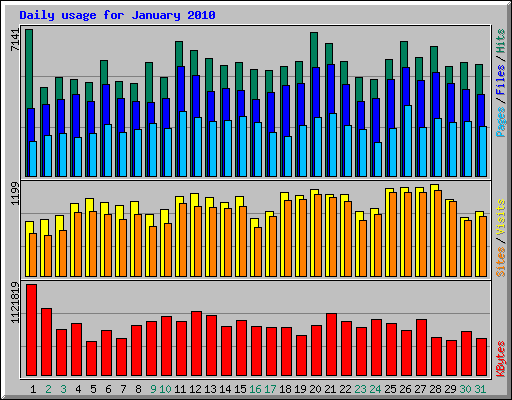The width and height of the screenshot is (512, 400).
Task: Click the 1199 axis value
Action: (x=15, y=194)
